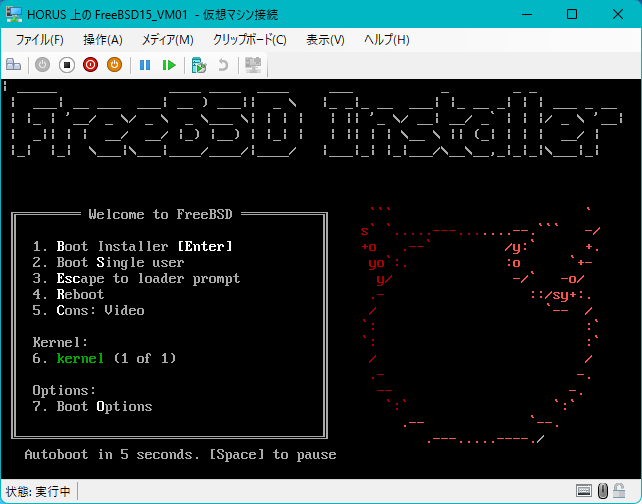
Task: Click the grey Start power icon
Action: 42,65
